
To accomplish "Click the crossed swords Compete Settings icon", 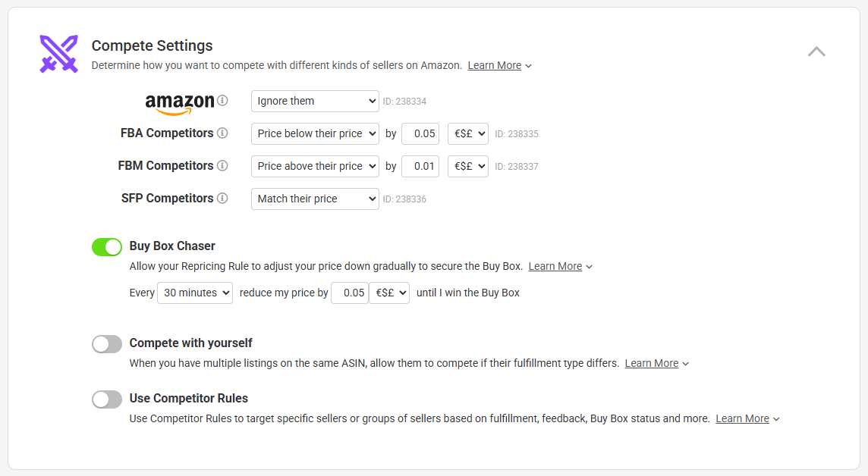I will [x=58, y=54].
